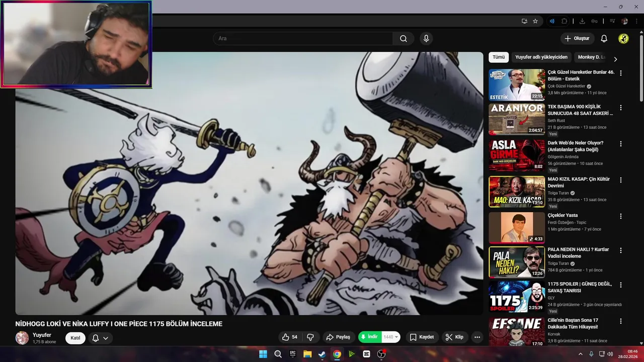Activate voice search microphone
This screenshot has width=644, height=362.
pos(426,39)
